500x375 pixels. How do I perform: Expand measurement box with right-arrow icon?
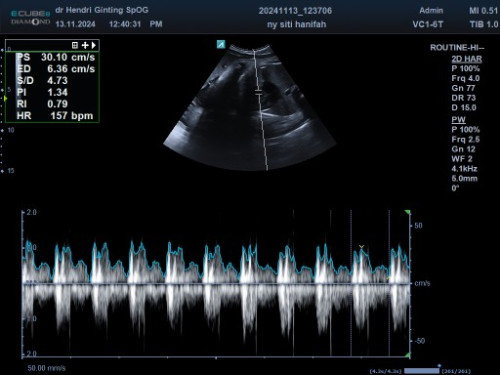pyautogui.click(x=94, y=45)
